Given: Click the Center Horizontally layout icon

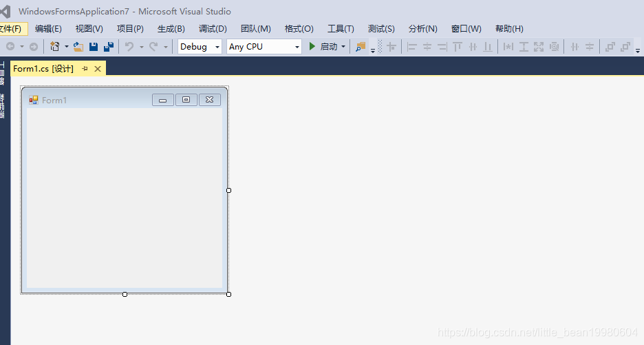Looking at the screenshot, I should [x=575, y=46].
